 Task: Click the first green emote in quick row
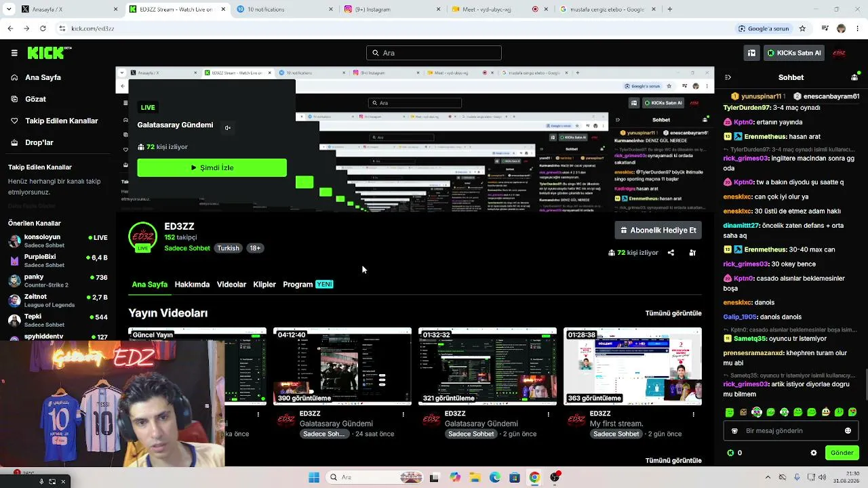pyautogui.click(x=730, y=412)
